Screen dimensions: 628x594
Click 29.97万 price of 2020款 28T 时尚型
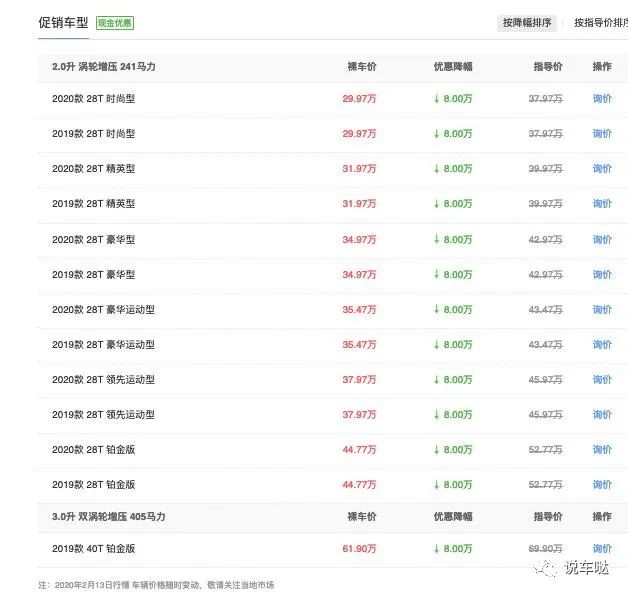[359, 99]
